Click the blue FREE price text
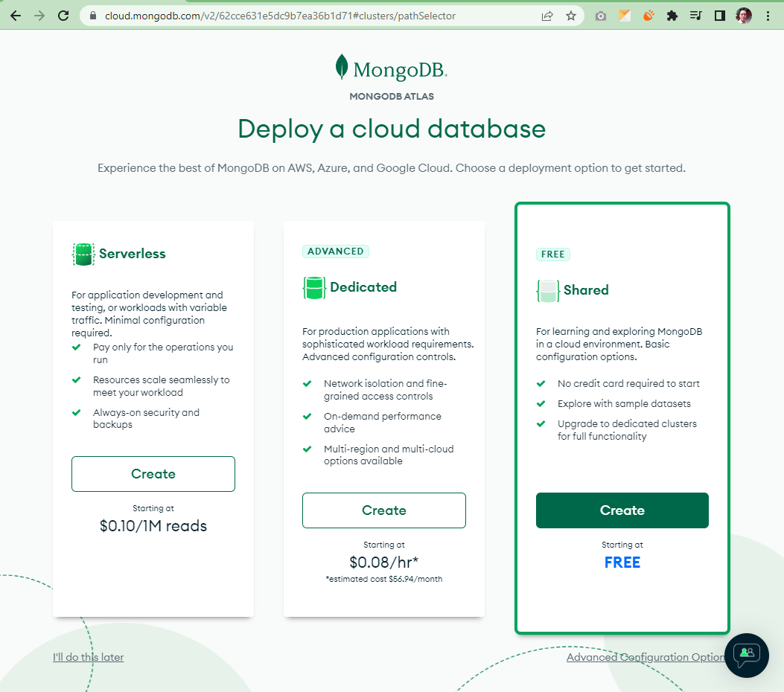The height and width of the screenshot is (692, 784). pyautogui.click(x=622, y=563)
